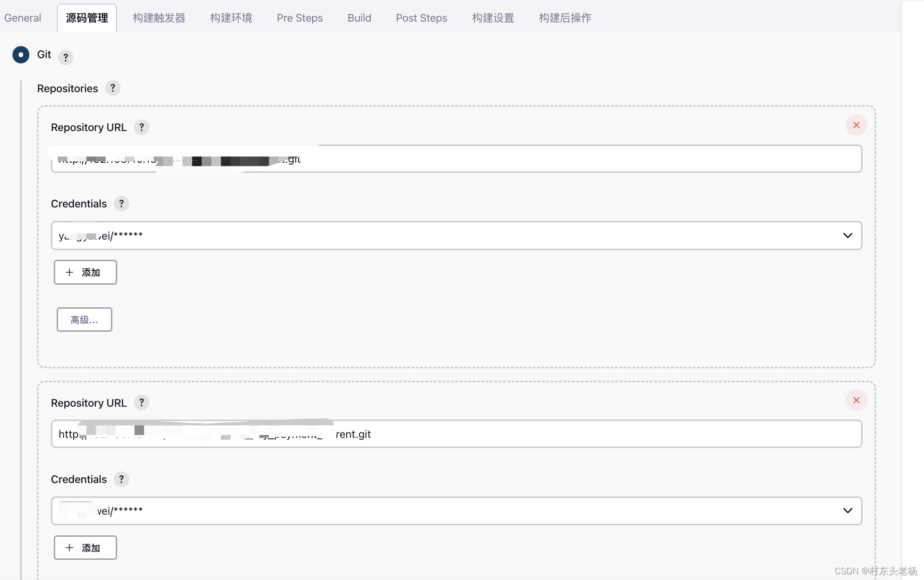Select the Git radio button
The height and width of the screenshot is (580, 924).
pos(21,55)
